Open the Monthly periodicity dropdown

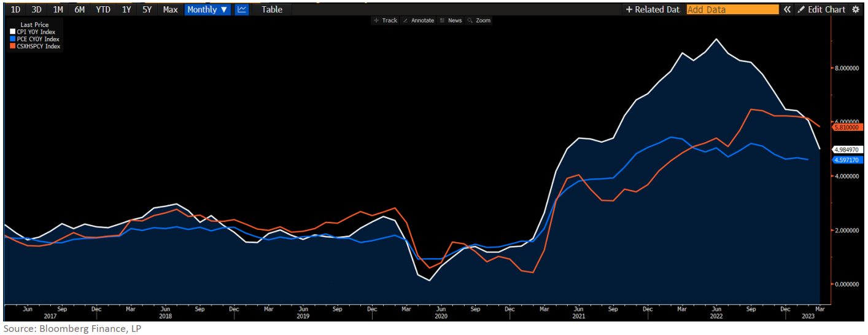coord(207,9)
